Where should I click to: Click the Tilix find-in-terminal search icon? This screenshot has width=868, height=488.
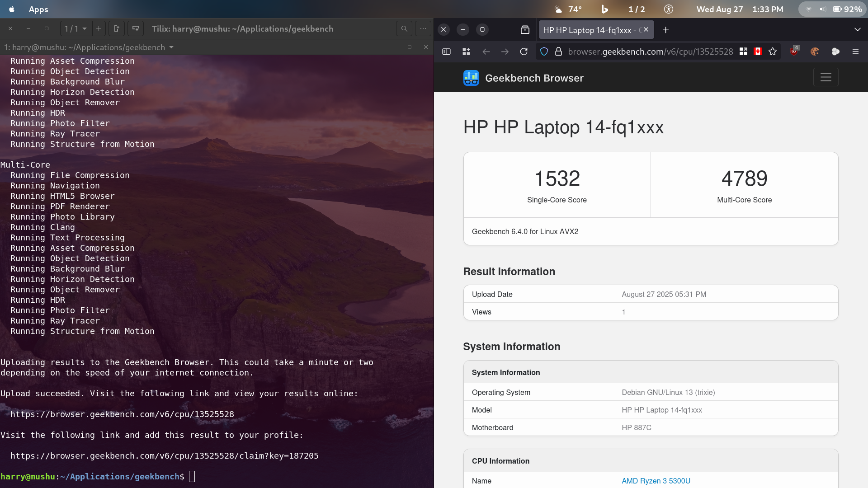tap(404, 28)
